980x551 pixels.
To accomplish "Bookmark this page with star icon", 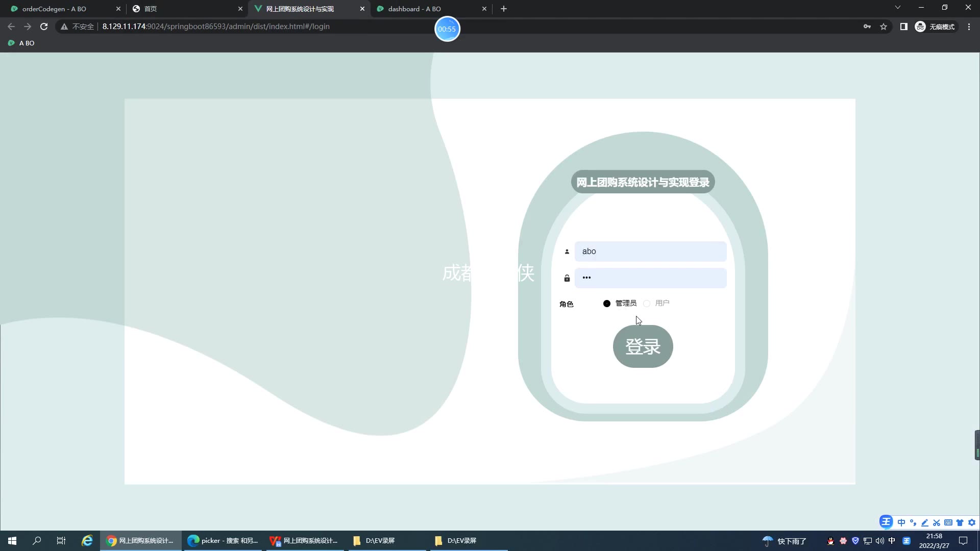I will pyautogui.click(x=884, y=27).
